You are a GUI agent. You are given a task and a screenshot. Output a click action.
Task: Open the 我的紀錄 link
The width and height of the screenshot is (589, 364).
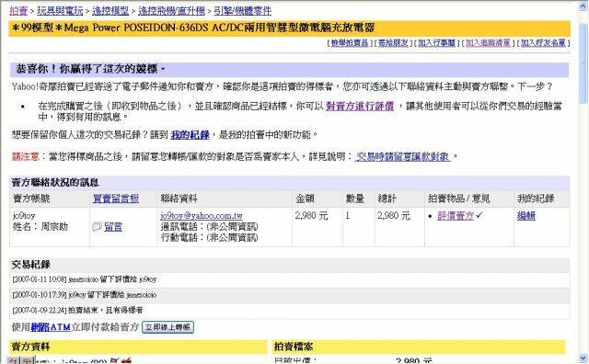coord(190,135)
